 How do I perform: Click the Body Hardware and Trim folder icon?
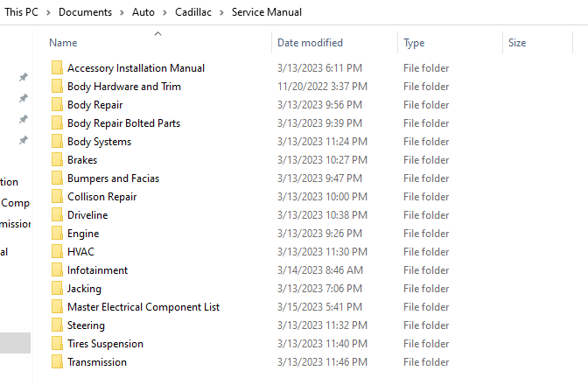(57, 87)
